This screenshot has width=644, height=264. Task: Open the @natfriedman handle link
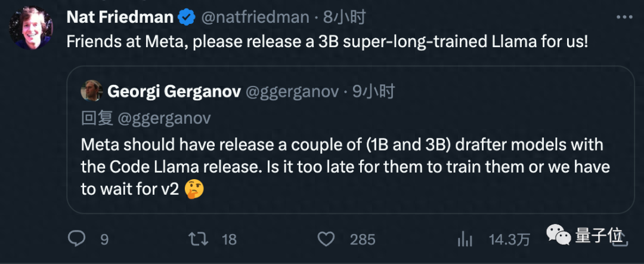coord(255,18)
